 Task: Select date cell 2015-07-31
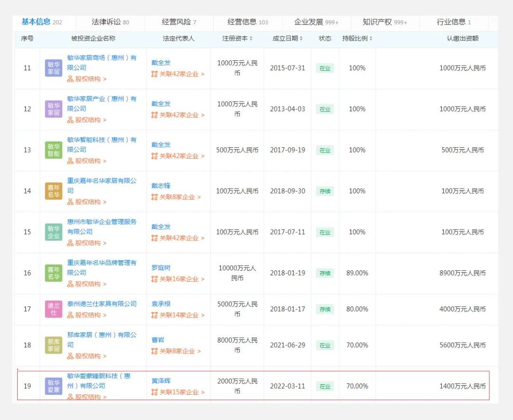point(287,68)
